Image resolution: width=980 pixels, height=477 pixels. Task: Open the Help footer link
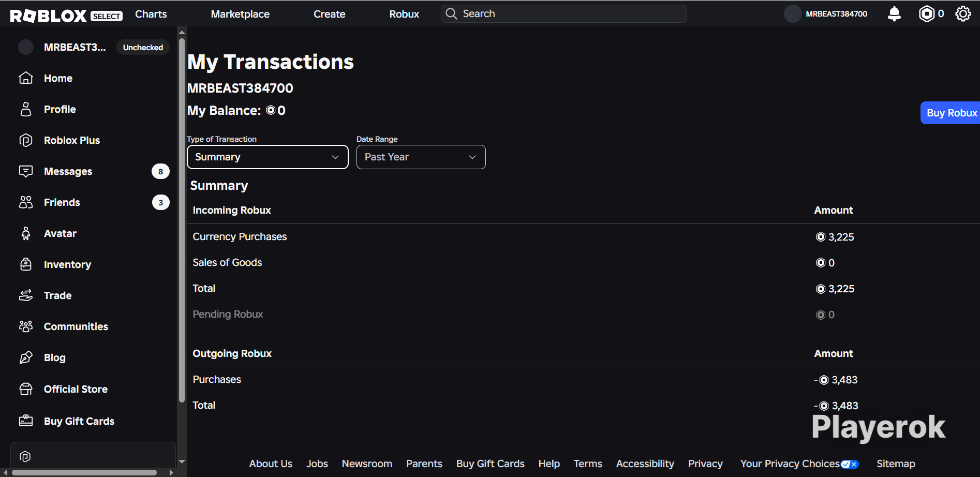tap(549, 464)
